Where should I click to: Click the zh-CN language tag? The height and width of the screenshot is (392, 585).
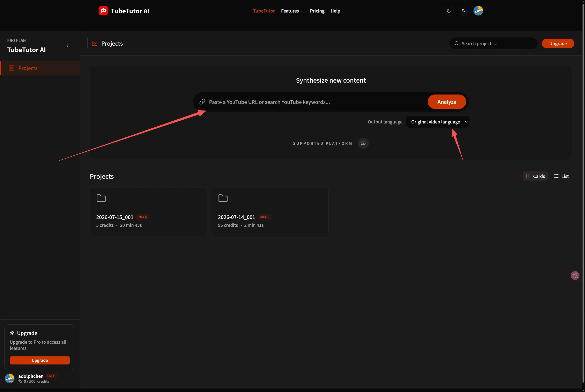tap(143, 217)
